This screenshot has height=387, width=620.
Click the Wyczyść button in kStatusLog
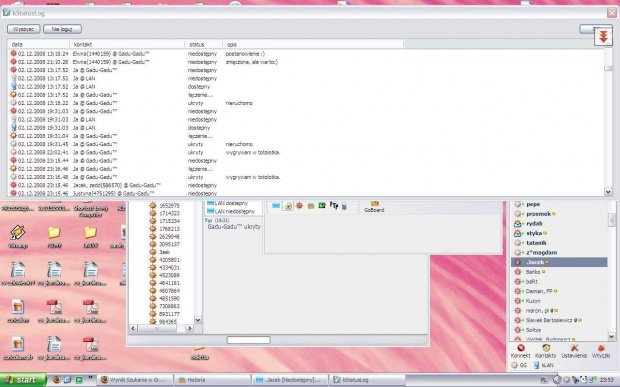tap(23, 29)
